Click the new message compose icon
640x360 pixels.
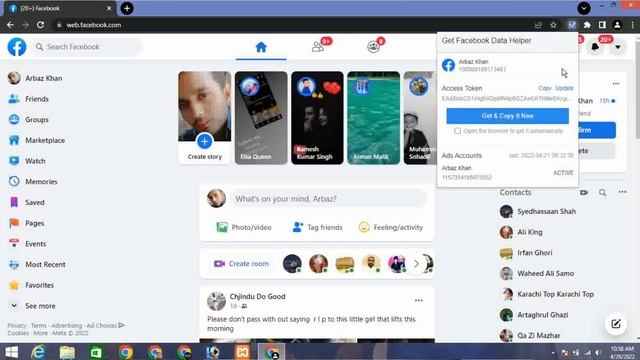pyautogui.click(x=616, y=324)
